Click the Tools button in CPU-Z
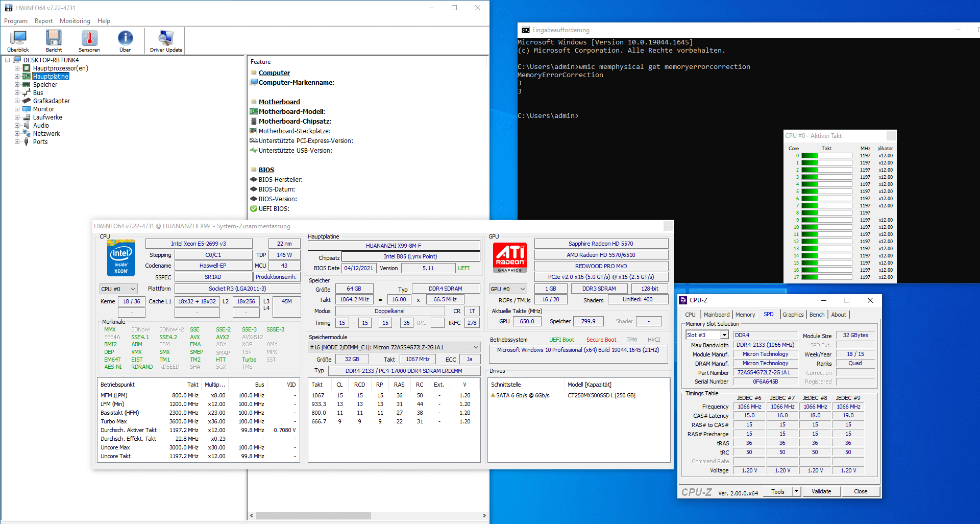 [778, 491]
